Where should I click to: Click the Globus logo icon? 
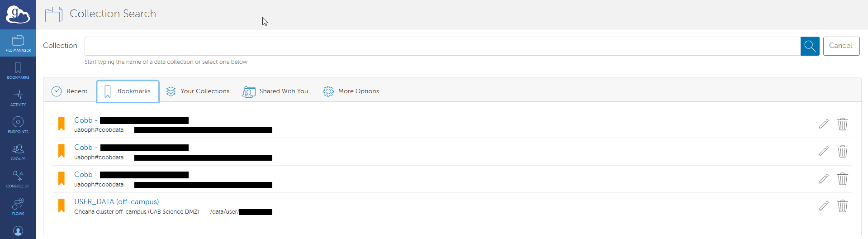pyautogui.click(x=18, y=14)
